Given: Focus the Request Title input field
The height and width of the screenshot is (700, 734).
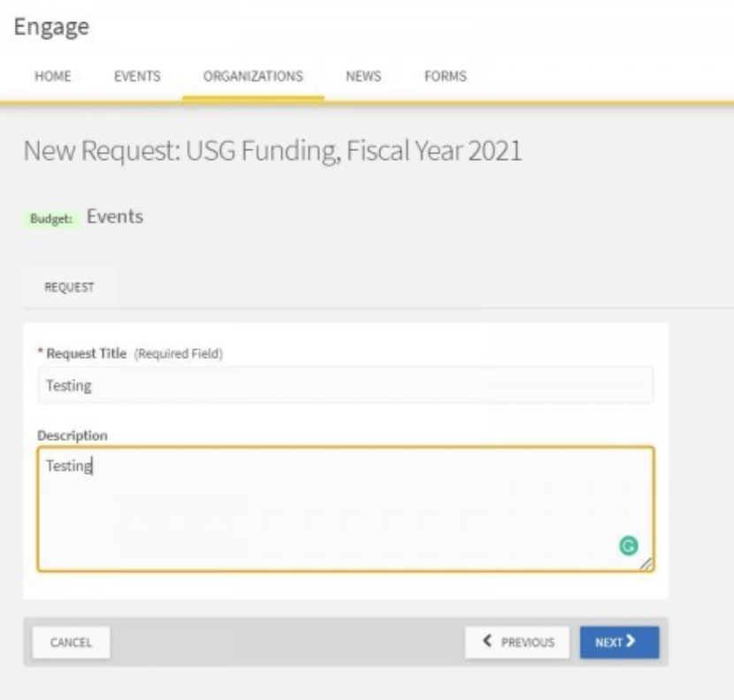Looking at the screenshot, I should 346,385.
